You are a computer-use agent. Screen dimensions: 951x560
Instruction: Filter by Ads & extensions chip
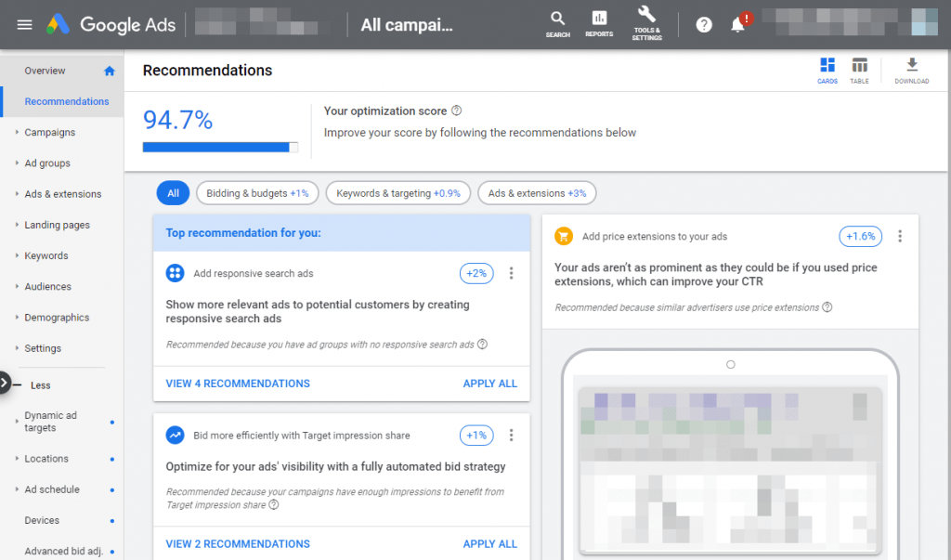pyautogui.click(x=537, y=193)
